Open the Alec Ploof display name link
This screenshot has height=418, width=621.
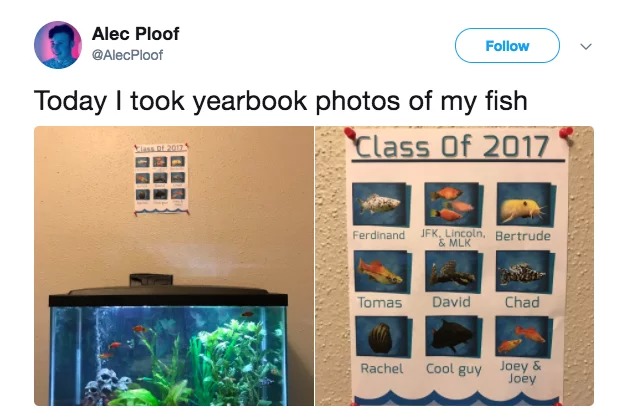(135, 34)
